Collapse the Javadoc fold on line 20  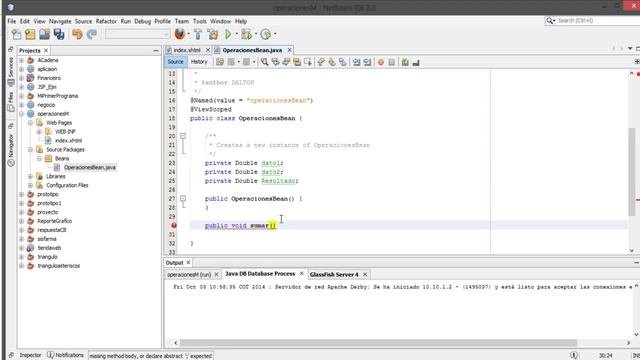click(183, 136)
